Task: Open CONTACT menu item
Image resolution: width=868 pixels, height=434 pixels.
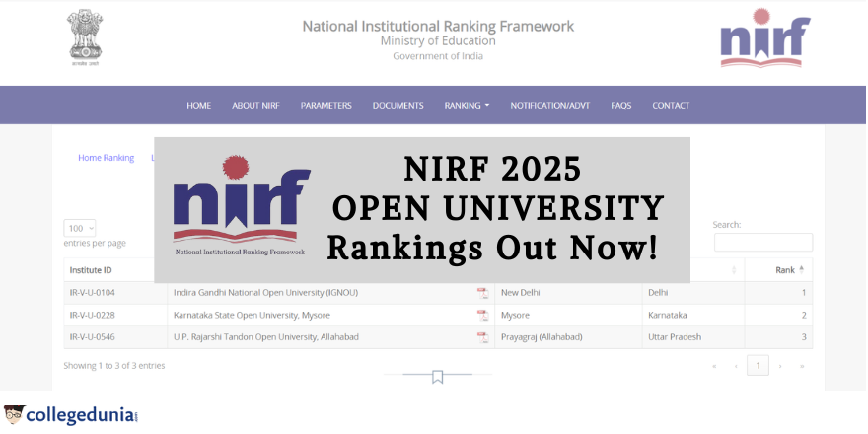Action: tap(671, 106)
